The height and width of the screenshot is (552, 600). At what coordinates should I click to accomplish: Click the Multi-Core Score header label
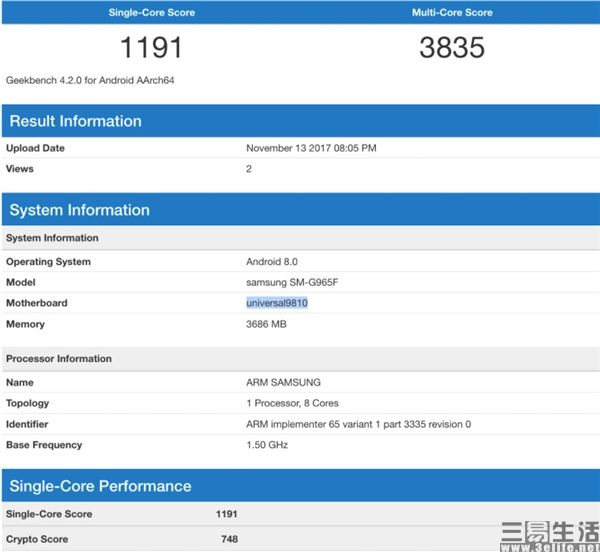[452, 13]
